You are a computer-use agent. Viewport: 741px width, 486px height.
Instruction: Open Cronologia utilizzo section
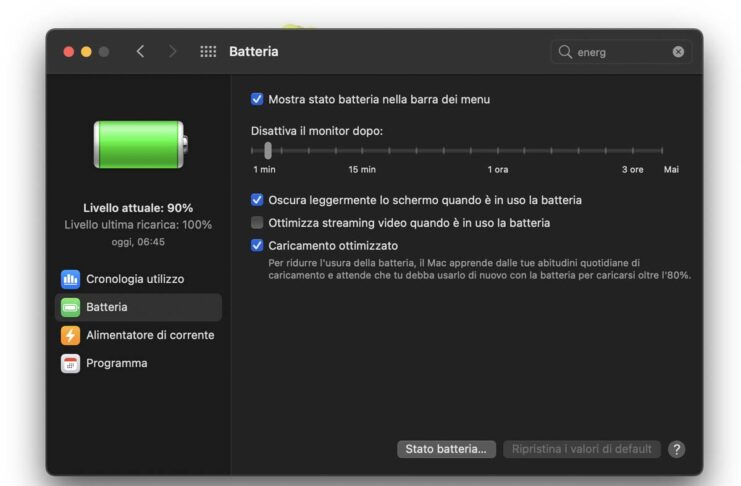(x=138, y=279)
